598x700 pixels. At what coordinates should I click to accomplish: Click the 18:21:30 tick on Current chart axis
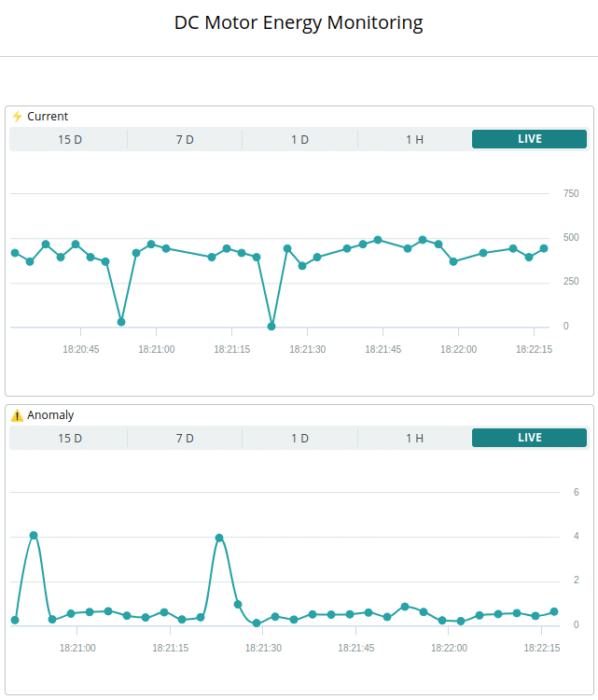(308, 349)
